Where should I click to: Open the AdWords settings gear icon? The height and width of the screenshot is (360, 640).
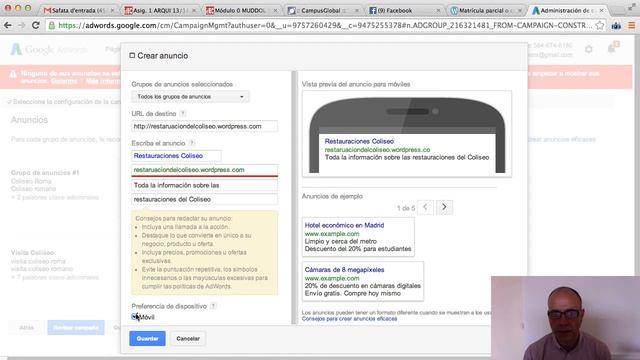point(589,50)
